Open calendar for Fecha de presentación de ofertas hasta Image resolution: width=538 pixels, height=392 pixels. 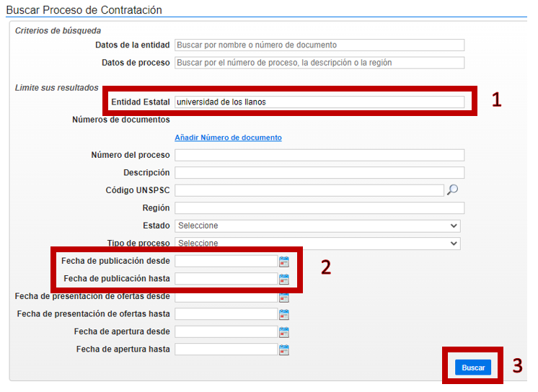[284, 314]
